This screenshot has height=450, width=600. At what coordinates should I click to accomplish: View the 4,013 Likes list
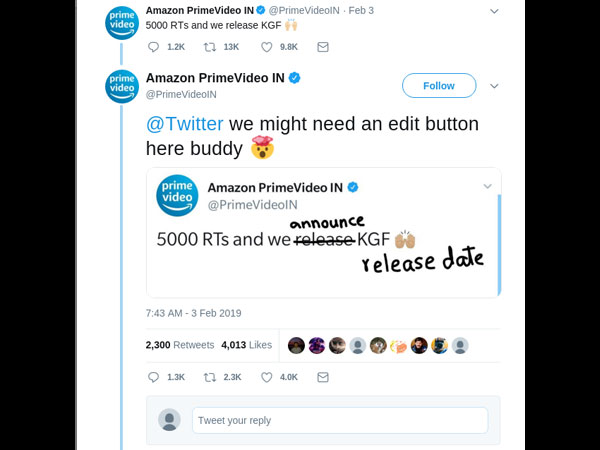click(246, 345)
